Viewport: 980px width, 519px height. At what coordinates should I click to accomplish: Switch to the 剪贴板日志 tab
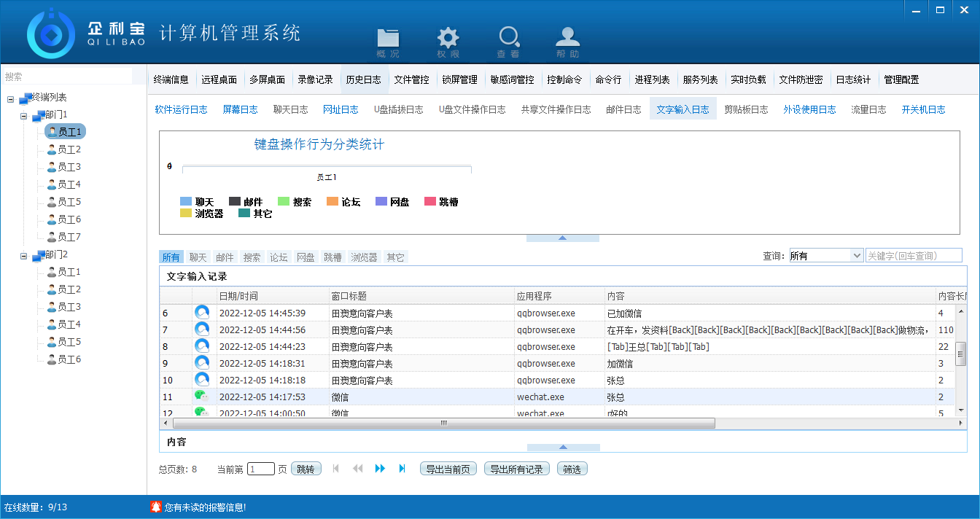[746, 109]
